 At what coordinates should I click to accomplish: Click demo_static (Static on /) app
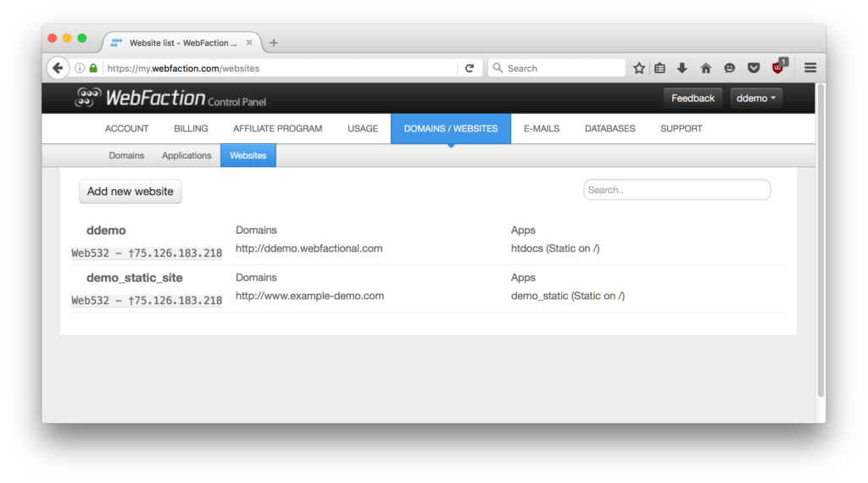coord(568,296)
